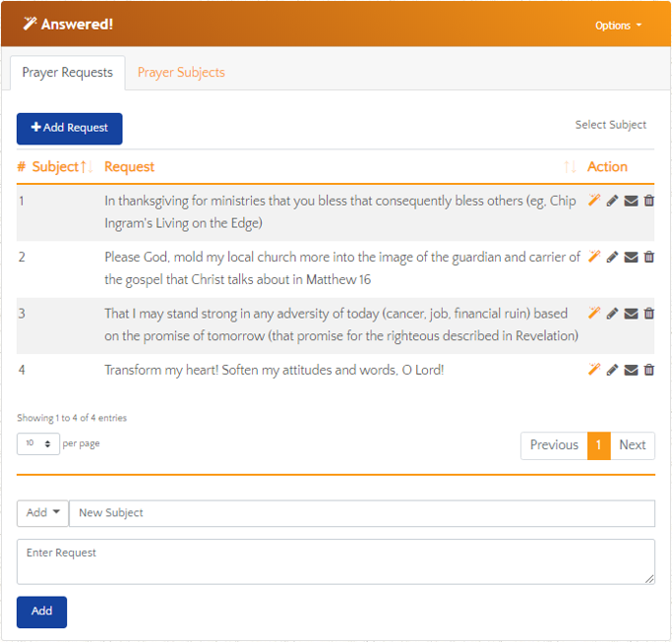Edit request 4 using the pencil icon
The height and width of the screenshot is (642, 672).
tap(612, 370)
